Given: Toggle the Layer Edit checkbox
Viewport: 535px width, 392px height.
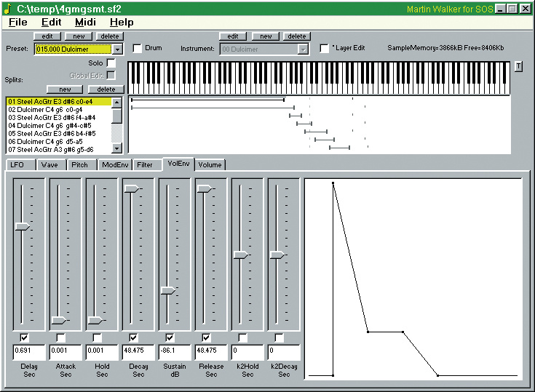Looking at the screenshot, I should (325, 49).
